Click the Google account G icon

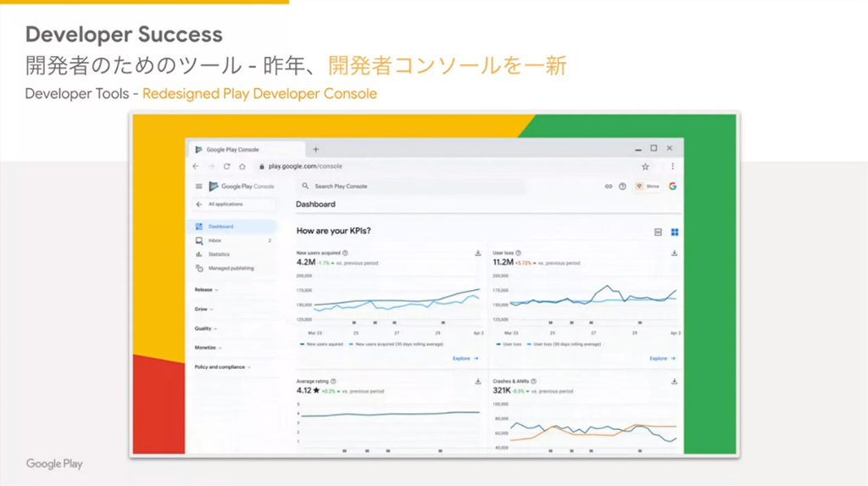[672, 187]
